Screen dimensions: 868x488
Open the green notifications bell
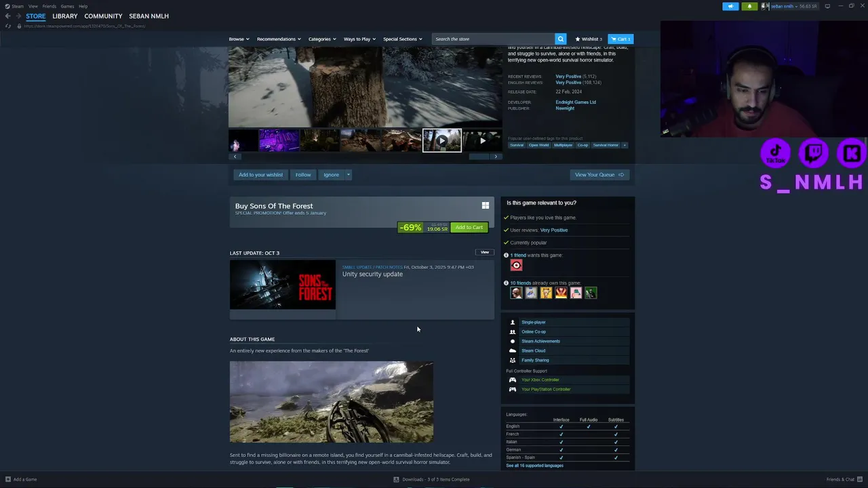[749, 6]
